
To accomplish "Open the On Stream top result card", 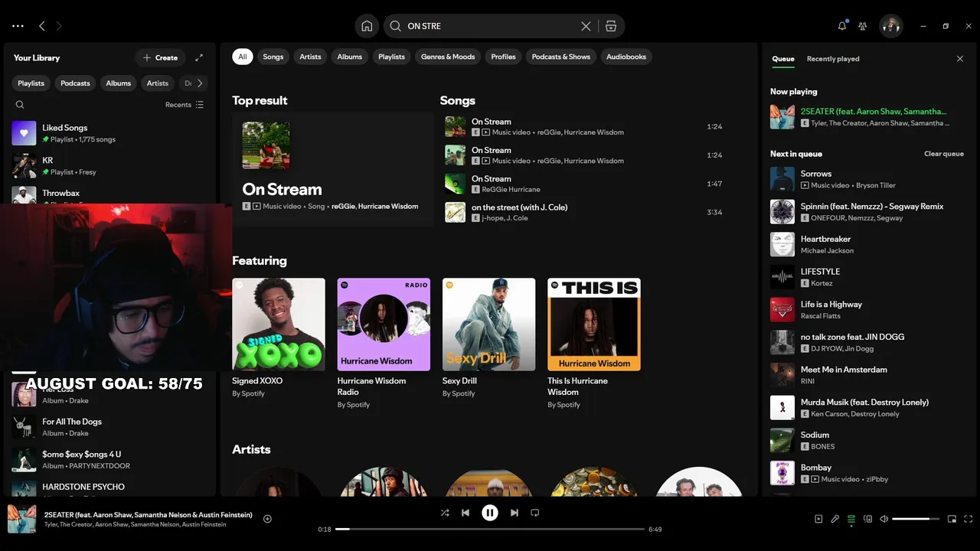I will [x=332, y=169].
